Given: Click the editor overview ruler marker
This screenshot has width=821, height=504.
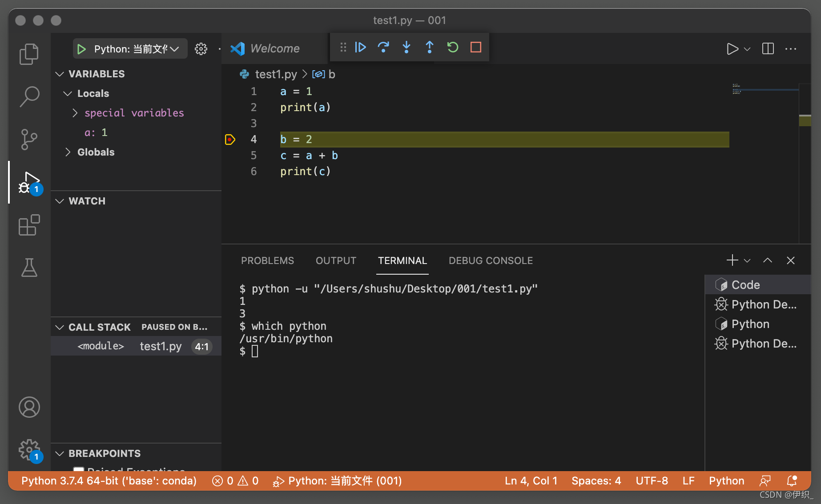Looking at the screenshot, I should [x=805, y=120].
